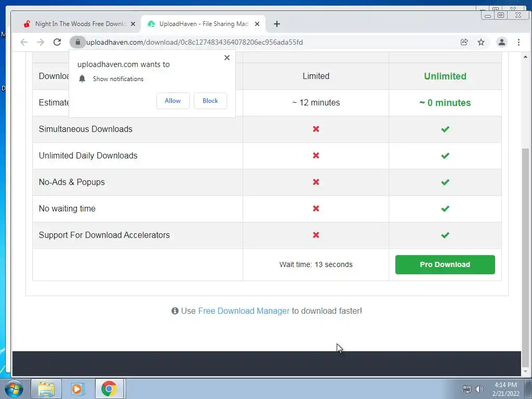Screen dimensions: 532x399
Task: Click the scrollbar up arrow
Action: 525,57
